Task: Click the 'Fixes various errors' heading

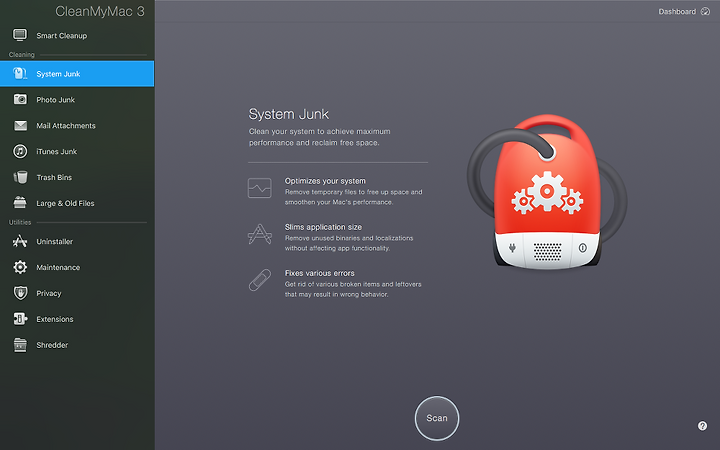Action: (x=320, y=273)
